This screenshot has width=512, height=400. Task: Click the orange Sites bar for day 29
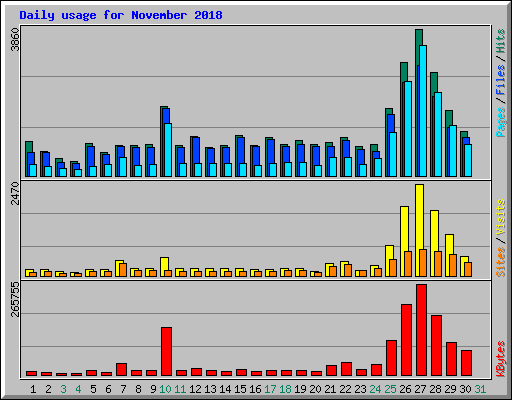[453, 266]
